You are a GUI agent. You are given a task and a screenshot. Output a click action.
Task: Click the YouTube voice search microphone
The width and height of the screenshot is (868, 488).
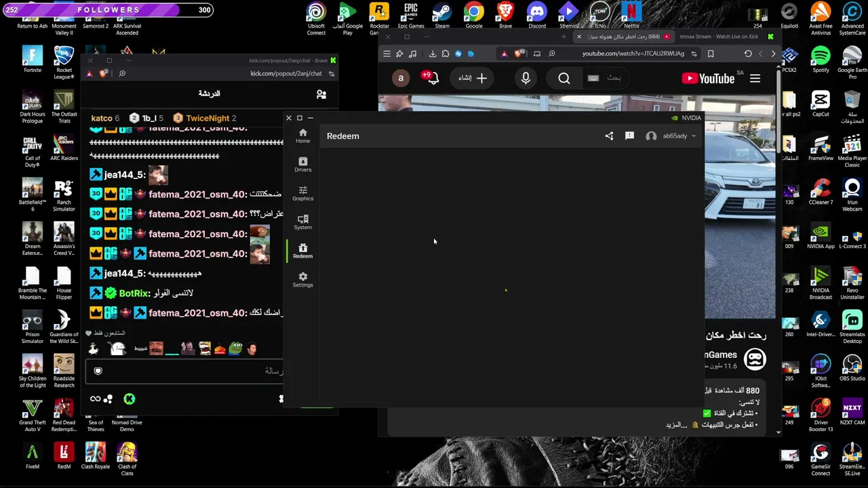point(526,79)
